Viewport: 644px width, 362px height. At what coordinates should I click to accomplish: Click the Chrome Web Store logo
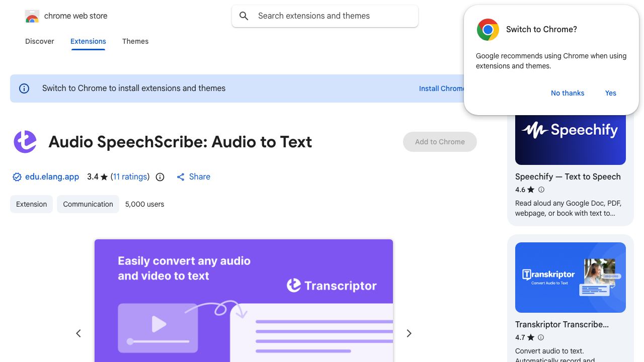32,16
